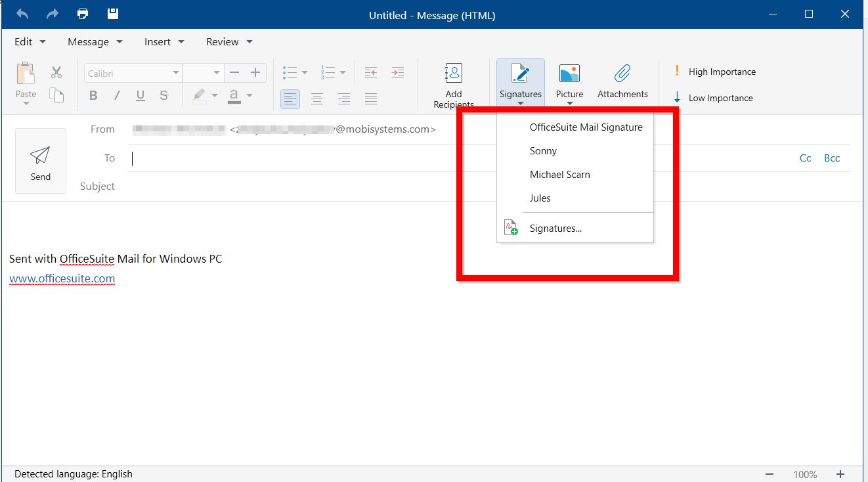Viewport: 868px width, 482px height.
Task: Mark message as Low Importance
Action: click(x=713, y=98)
